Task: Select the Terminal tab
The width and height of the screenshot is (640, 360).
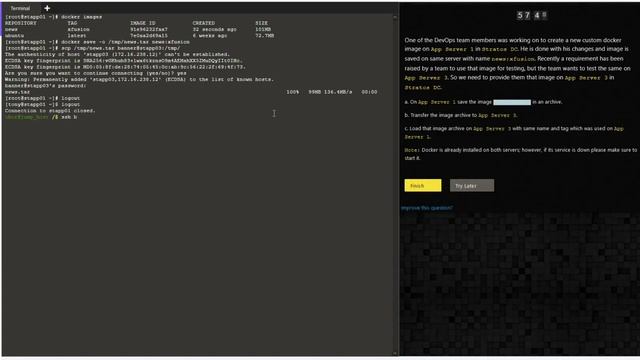Action: [20, 8]
